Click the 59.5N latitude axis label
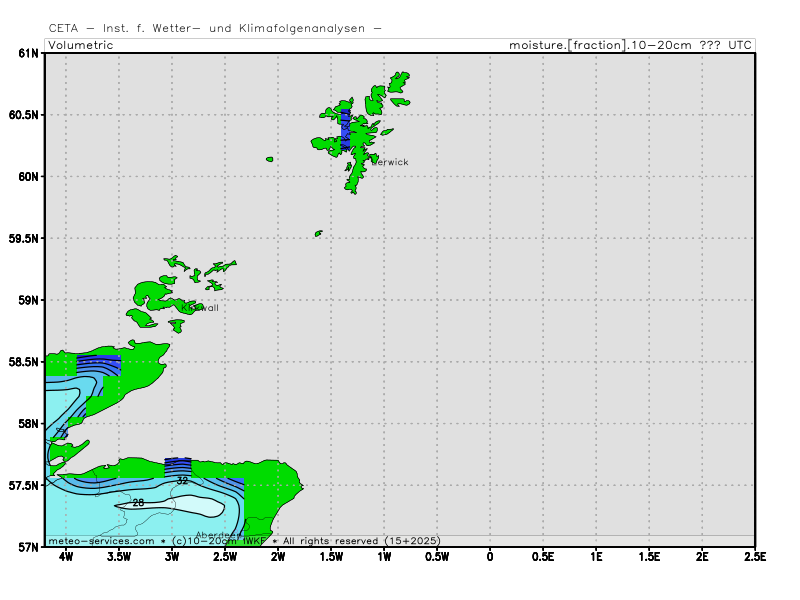The height and width of the screenshot is (600, 800). (24, 239)
